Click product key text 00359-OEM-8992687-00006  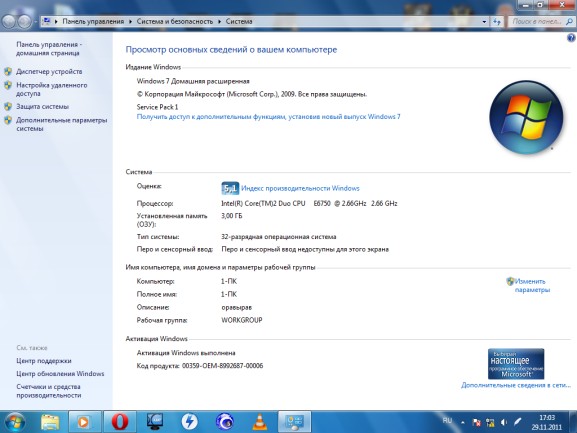[222, 366]
